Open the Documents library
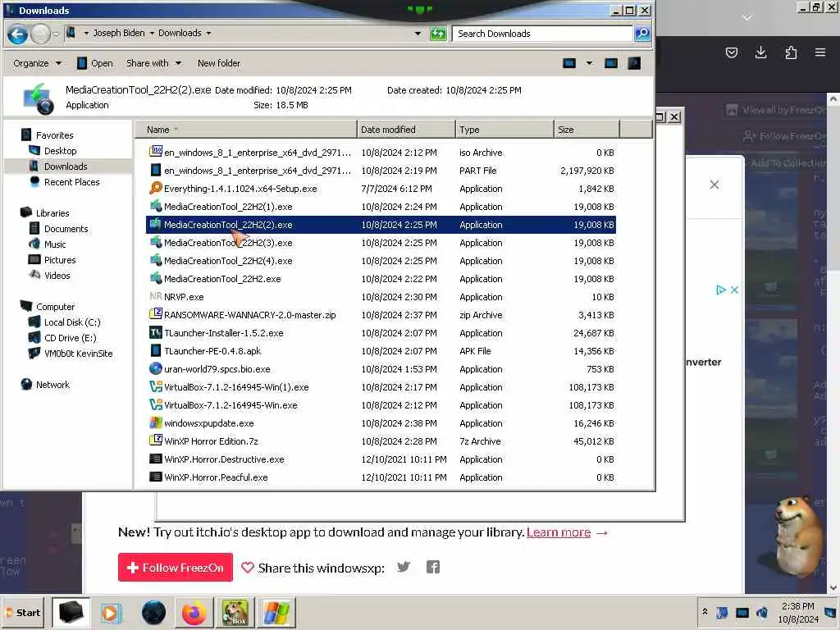This screenshot has width=840, height=630. pos(66,229)
